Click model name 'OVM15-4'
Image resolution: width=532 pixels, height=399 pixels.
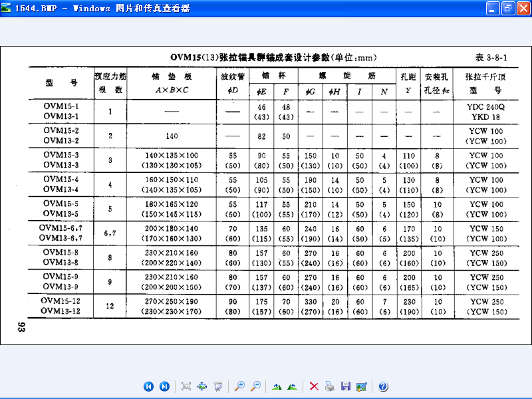click(61, 179)
